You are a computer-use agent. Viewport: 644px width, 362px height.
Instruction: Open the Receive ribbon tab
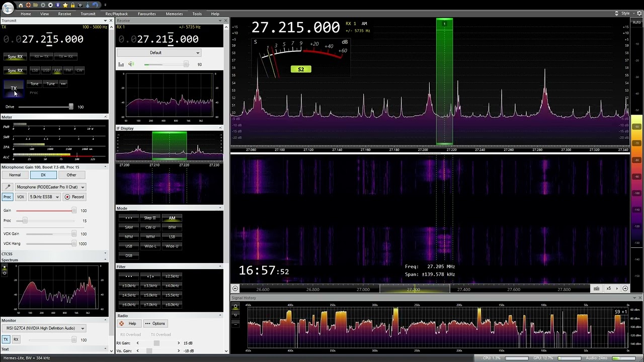pyautogui.click(x=64, y=14)
